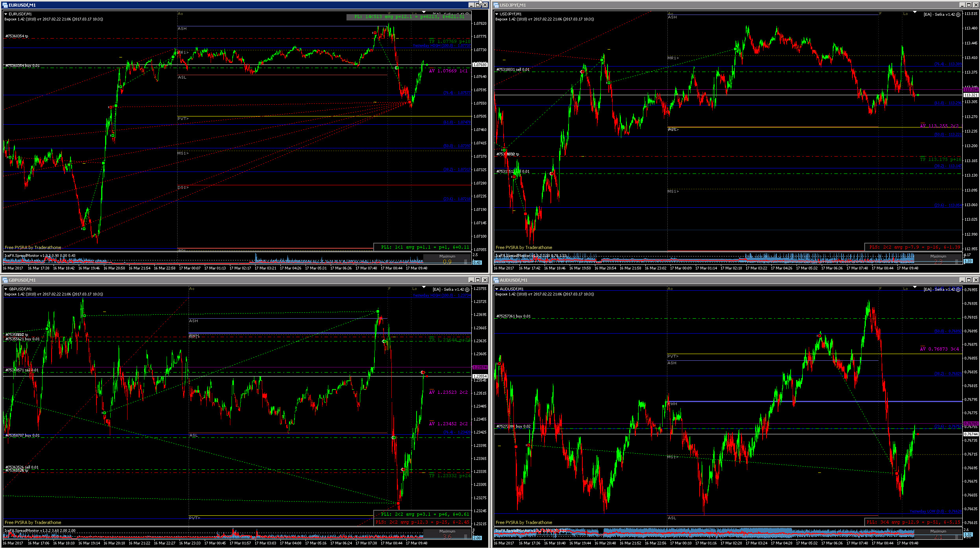This screenshot has width=980, height=548.
Task: Click the 0.76744 current price tag
Action: [971, 434]
